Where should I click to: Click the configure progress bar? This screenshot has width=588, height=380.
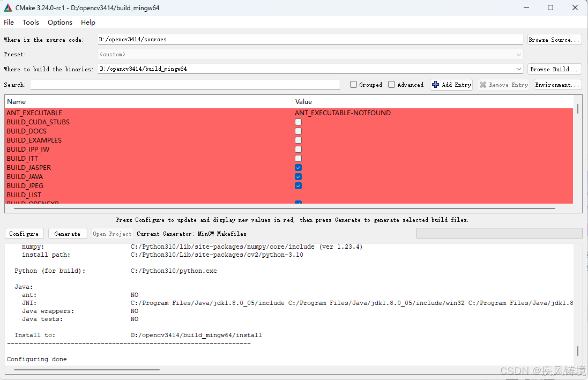coord(499,233)
